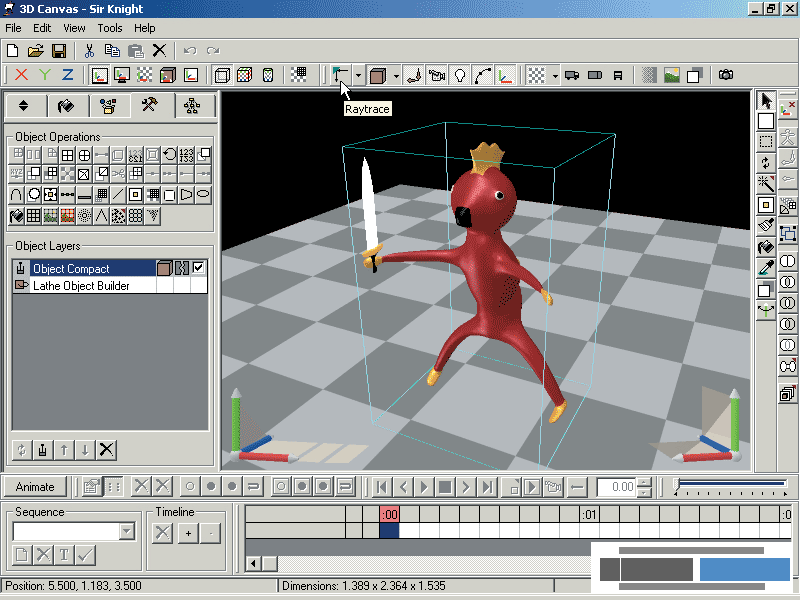800x600 pixels.
Task: Toggle the marquee selection mode on the right toolbar
Action: [x=765, y=141]
